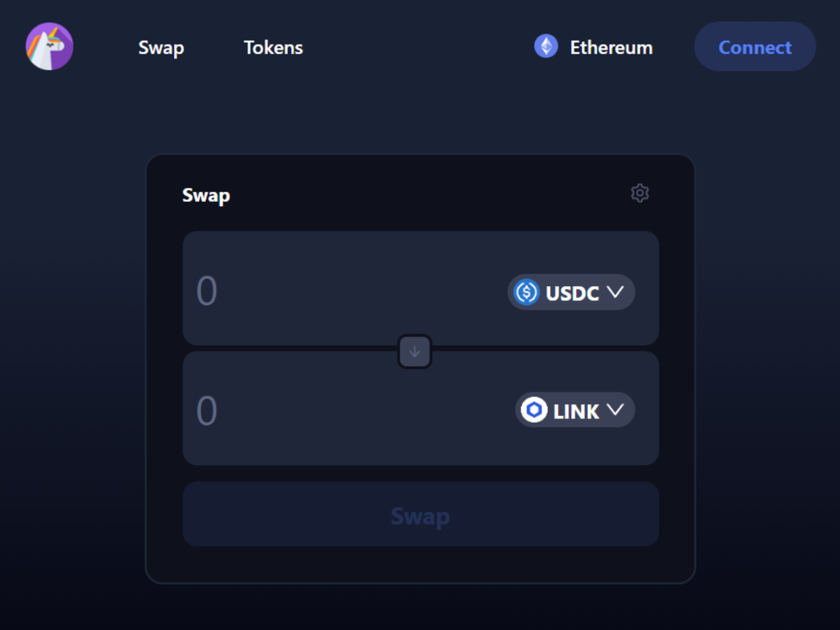
Task: Go to the Tokens navigation item
Action: pyautogui.click(x=273, y=47)
